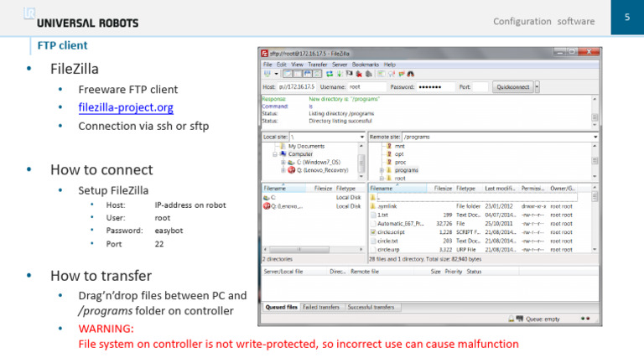The height and width of the screenshot is (363, 644).
Task: Select the Q: Lenovo drive icon in local list
Action: [x=266, y=206]
